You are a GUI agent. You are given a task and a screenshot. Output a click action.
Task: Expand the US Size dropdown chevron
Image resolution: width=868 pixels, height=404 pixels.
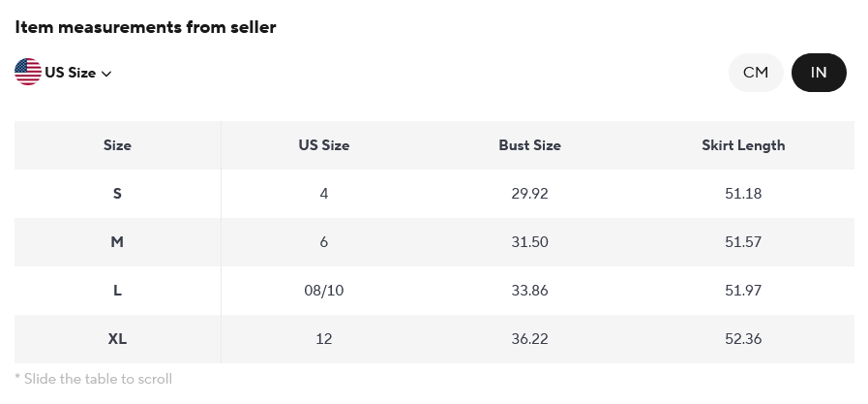point(106,74)
